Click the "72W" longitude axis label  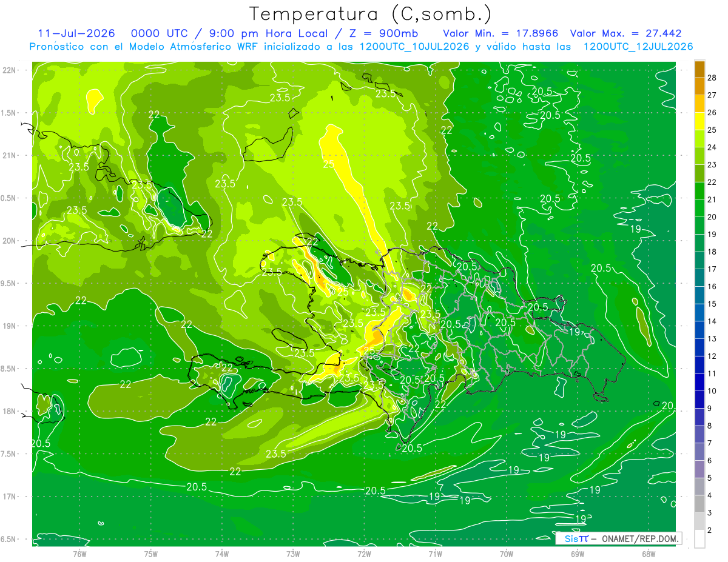point(364,554)
